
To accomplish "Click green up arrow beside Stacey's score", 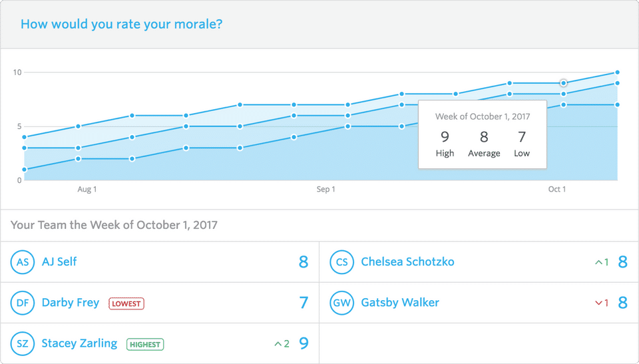I will (278, 344).
